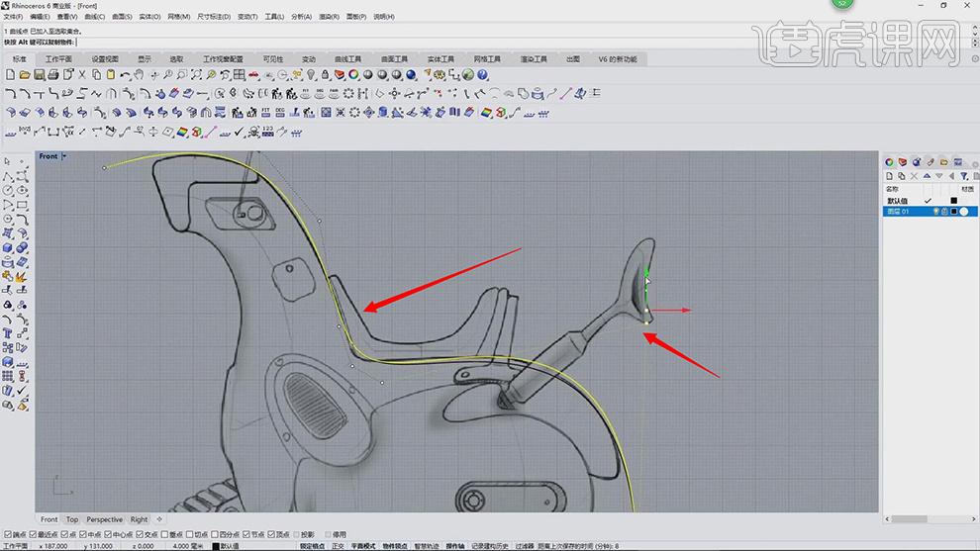
Task: Click the light bulb Hide objects icon
Action: tap(311, 75)
